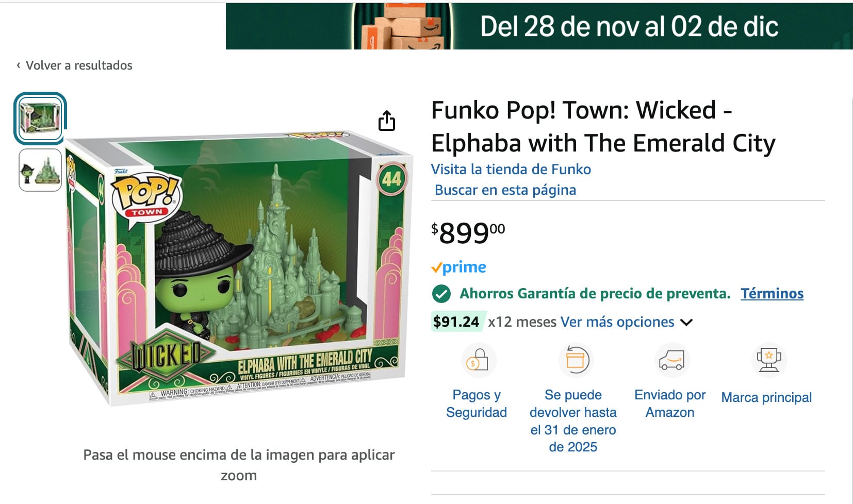Screen dimensions: 853x504
Task: Click the share icon above product image
Action: click(387, 120)
